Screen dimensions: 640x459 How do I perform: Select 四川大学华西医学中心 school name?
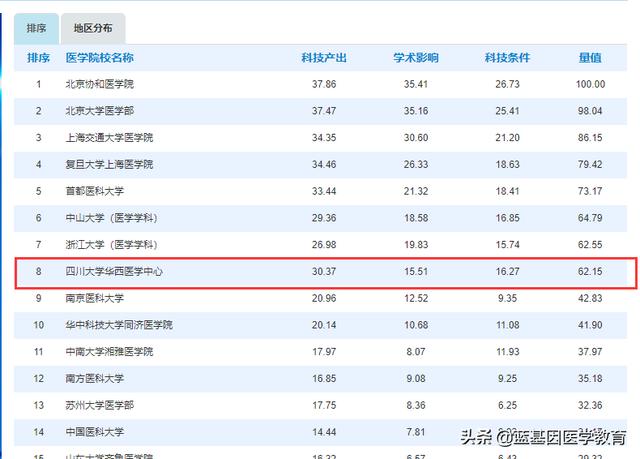coord(114,271)
